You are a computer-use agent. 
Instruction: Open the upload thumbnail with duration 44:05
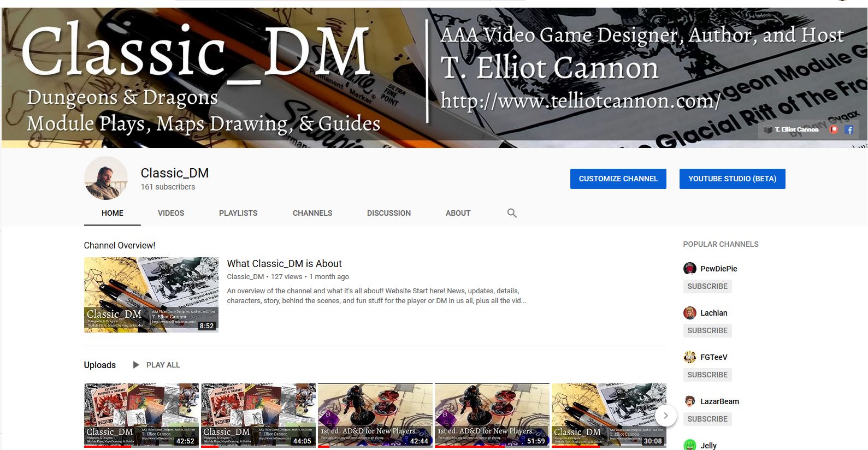258,415
